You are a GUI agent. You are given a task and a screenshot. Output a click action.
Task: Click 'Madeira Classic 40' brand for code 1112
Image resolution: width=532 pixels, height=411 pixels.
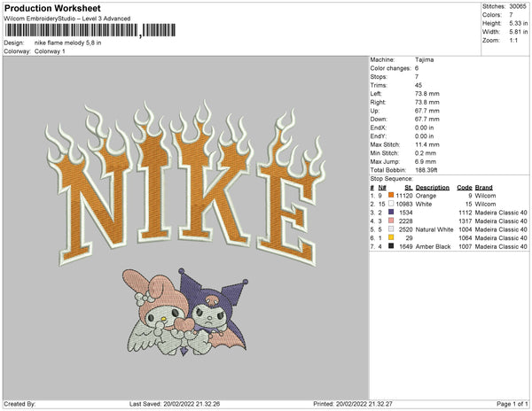(x=501, y=213)
